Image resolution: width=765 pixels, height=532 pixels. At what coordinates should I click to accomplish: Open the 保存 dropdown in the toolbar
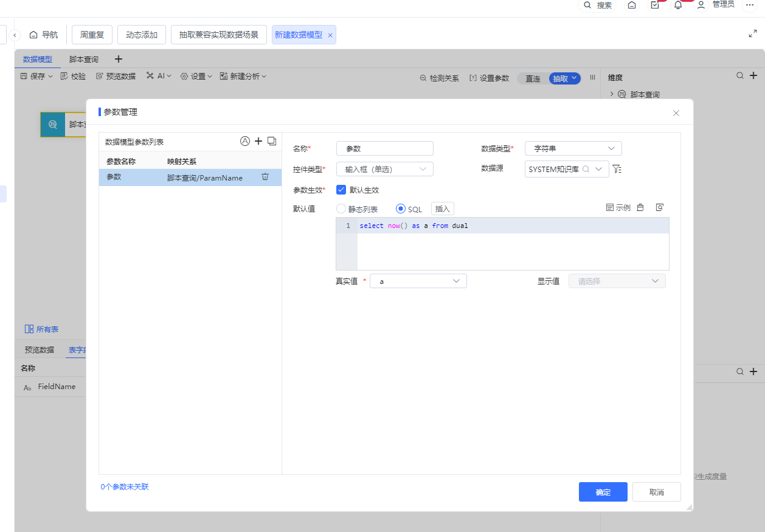click(36, 77)
